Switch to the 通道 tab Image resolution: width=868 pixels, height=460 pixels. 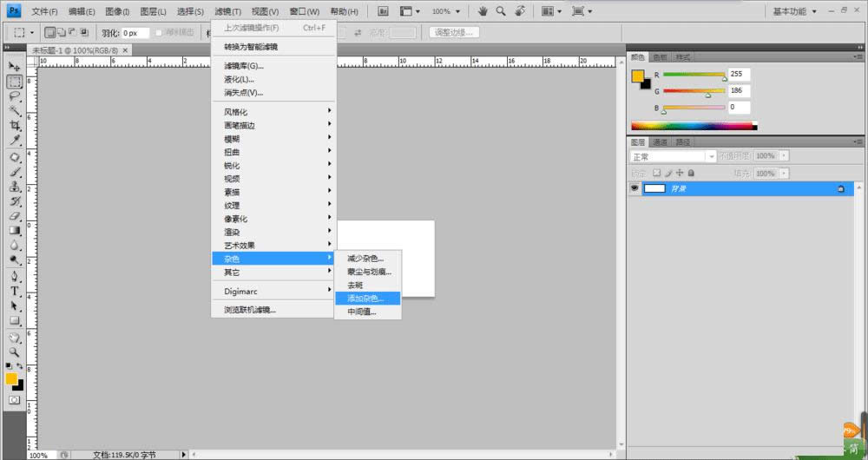[661, 141]
